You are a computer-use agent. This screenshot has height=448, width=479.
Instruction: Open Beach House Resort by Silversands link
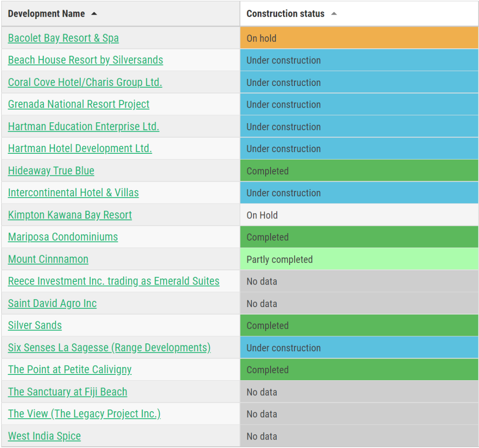click(x=86, y=60)
